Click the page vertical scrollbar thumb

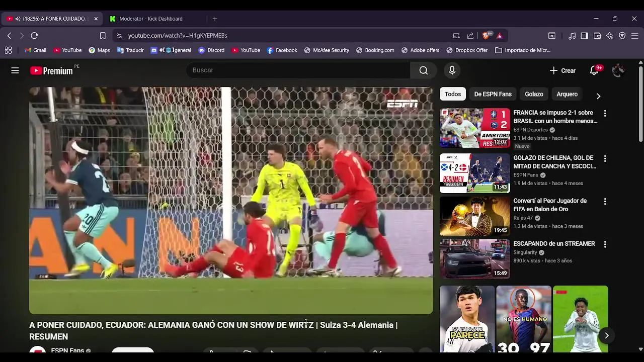pyautogui.click(x=640, y=104)
